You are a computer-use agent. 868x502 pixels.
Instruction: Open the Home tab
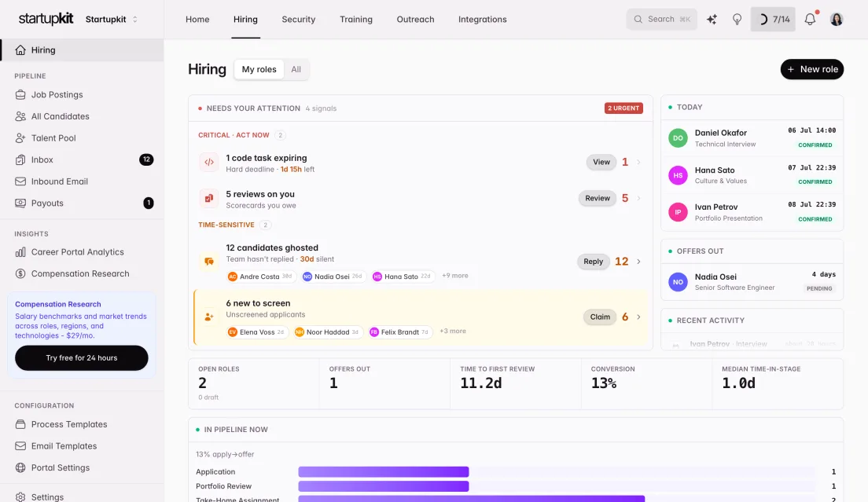(x=197, y=20)
